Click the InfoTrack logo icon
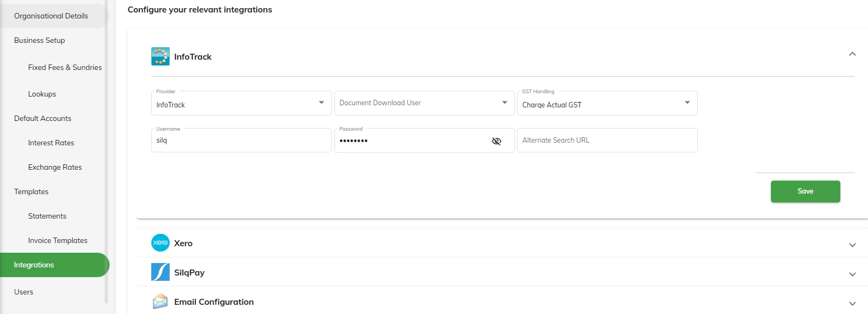 160,56
